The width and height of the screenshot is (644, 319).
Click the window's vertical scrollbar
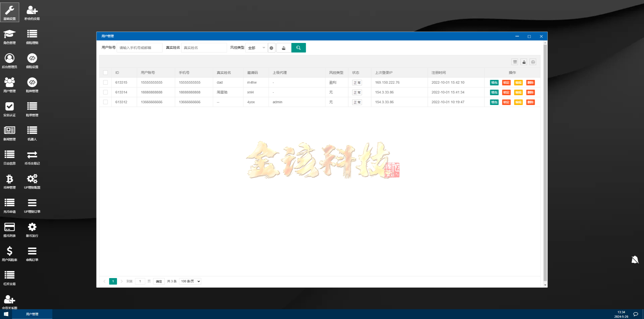[545, 162]
